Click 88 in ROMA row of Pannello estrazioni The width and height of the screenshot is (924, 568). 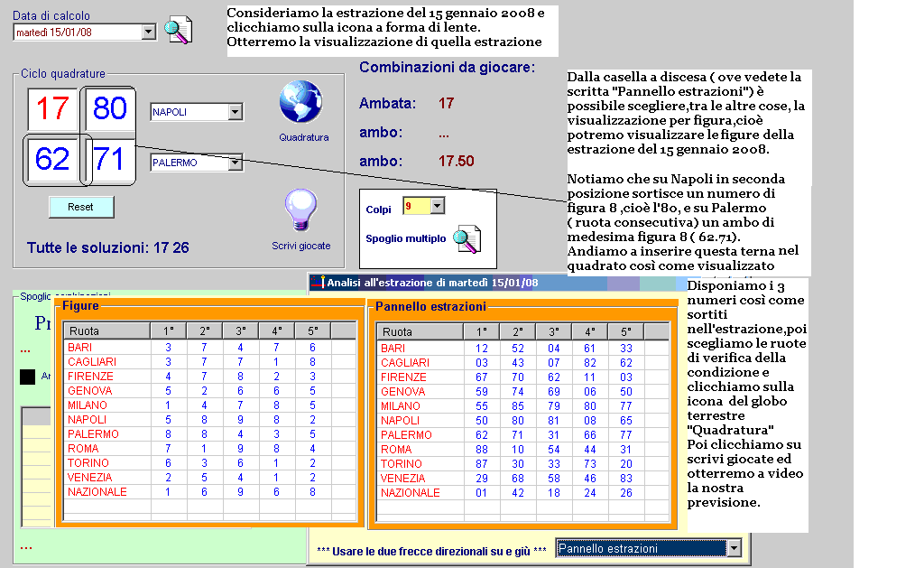(482, 450)
